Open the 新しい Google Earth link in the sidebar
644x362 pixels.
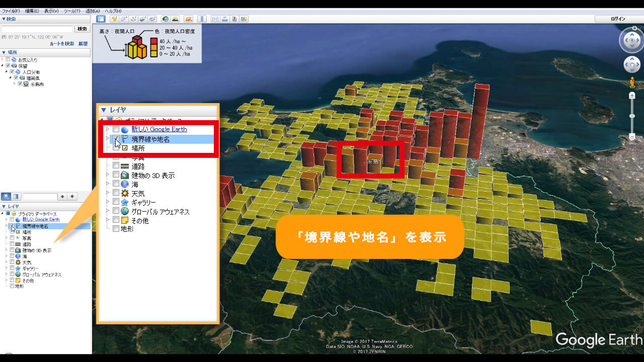click(x=41, y=220)
